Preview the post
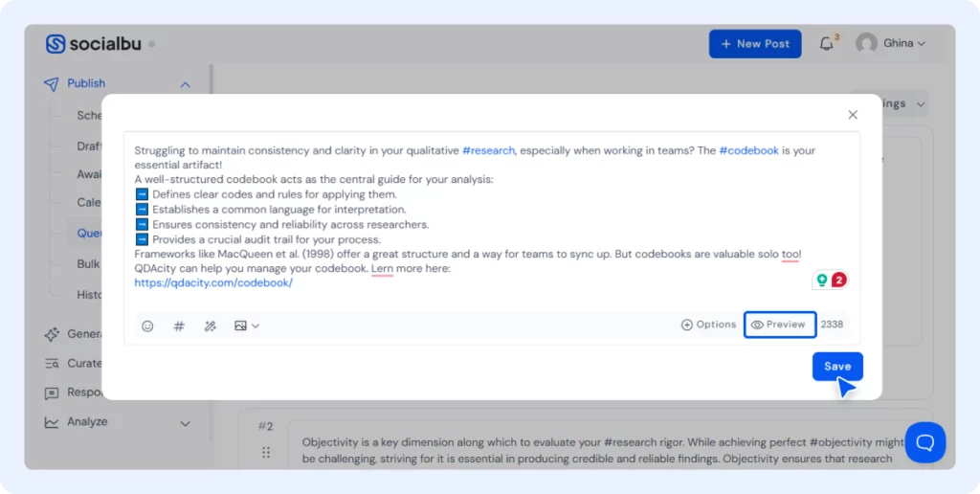This screenshot has width=980, height=494. tap(780, 325)
